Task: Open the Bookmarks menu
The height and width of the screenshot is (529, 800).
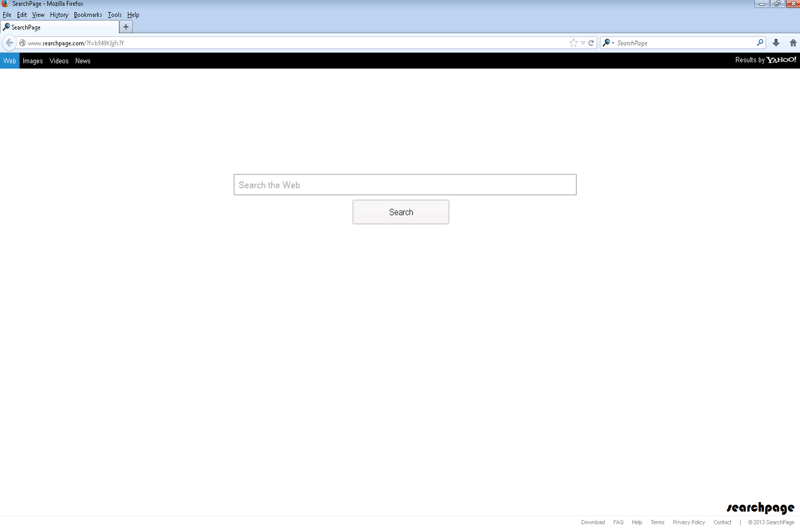Action: [x=87, y=15]
